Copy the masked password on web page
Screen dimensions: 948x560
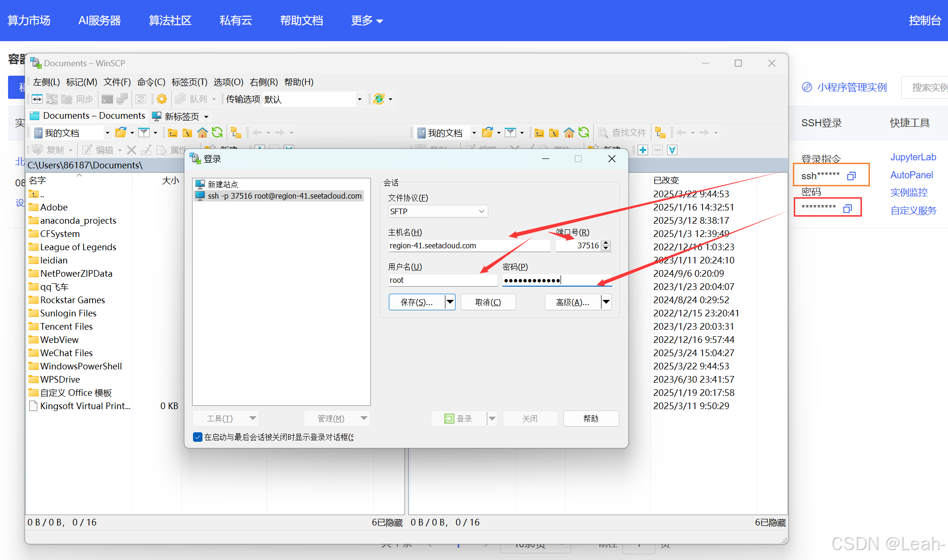click(x=847, y=208)
